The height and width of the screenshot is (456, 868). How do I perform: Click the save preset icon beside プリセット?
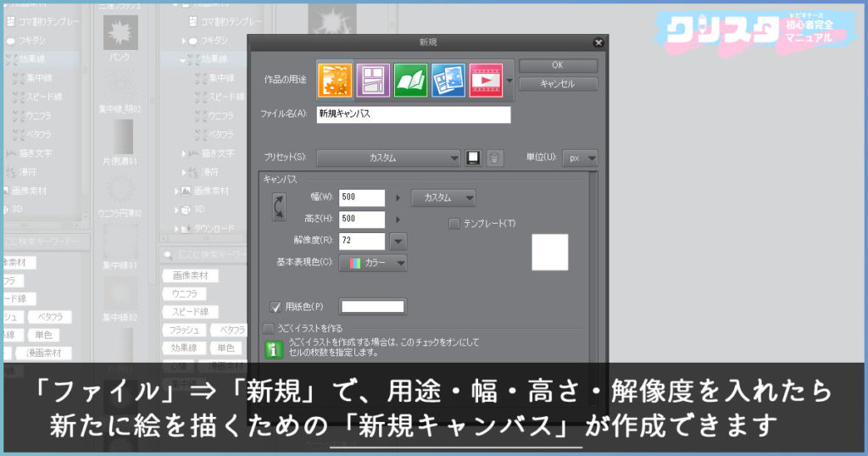coord(473,158)
